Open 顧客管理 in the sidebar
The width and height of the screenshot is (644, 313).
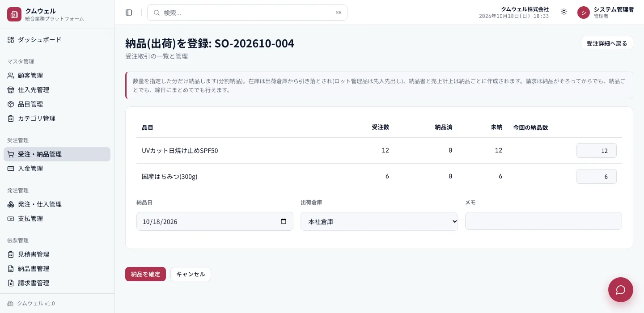[x=57, y=76]
